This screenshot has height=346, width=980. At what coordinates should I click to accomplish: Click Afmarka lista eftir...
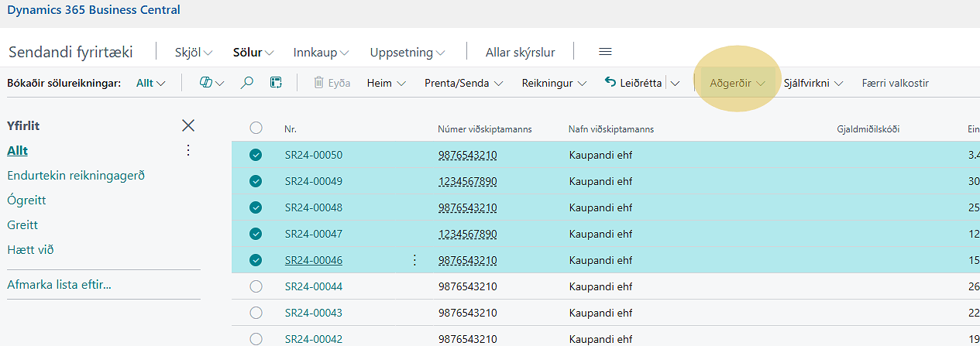[59, 285]
